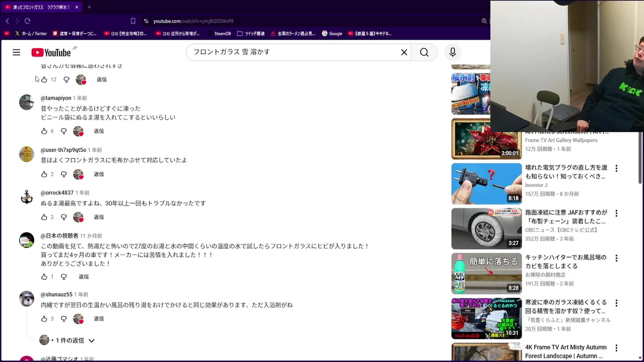Play the tire chain 3:27 thumbnail
The width and height of the screenshot is (644, 362).
[487, 228]
